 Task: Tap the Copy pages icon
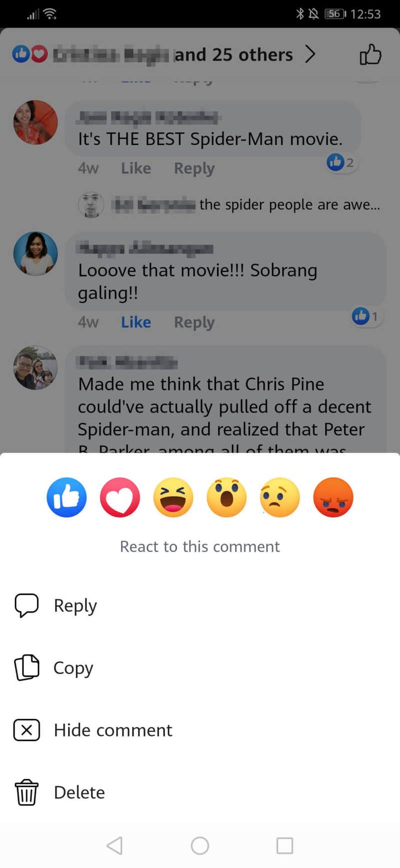[27, 667]
